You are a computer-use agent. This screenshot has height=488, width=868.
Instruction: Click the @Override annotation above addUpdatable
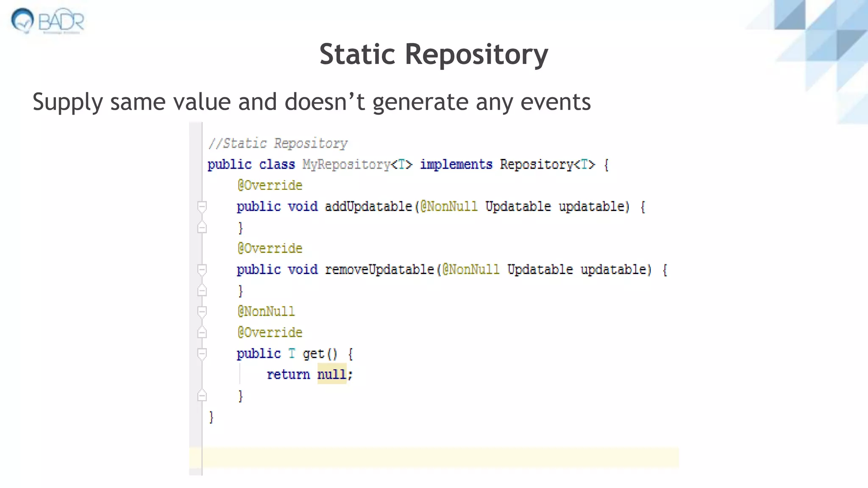pyautogui.click(x=270, y=186)
